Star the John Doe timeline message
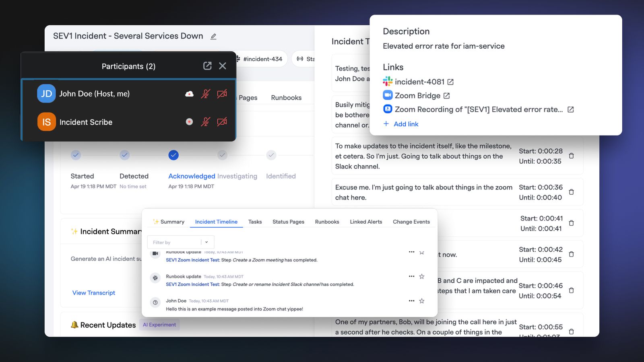Image resolution: width=644 pixels, height=362 pixels. pos(422,301)
